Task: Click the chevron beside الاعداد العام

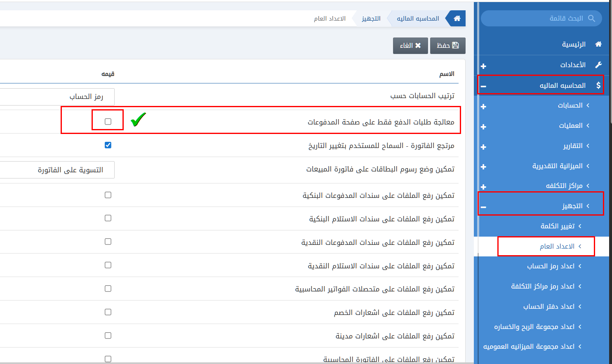Action: pos(580,246)
